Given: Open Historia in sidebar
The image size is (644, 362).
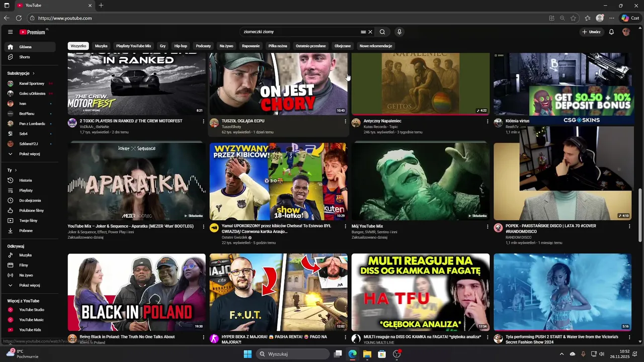Looking at the screenshot, I should coord(31,180).
